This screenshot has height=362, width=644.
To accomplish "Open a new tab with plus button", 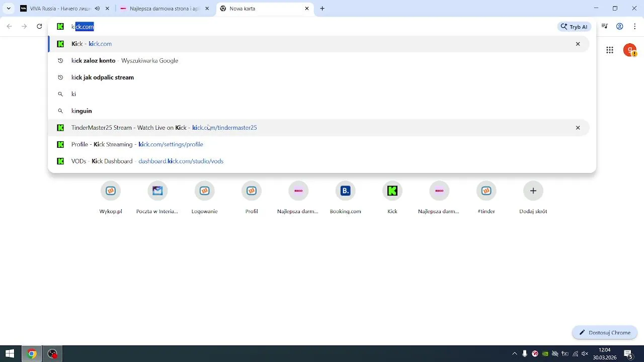I will tap(323, 9).
